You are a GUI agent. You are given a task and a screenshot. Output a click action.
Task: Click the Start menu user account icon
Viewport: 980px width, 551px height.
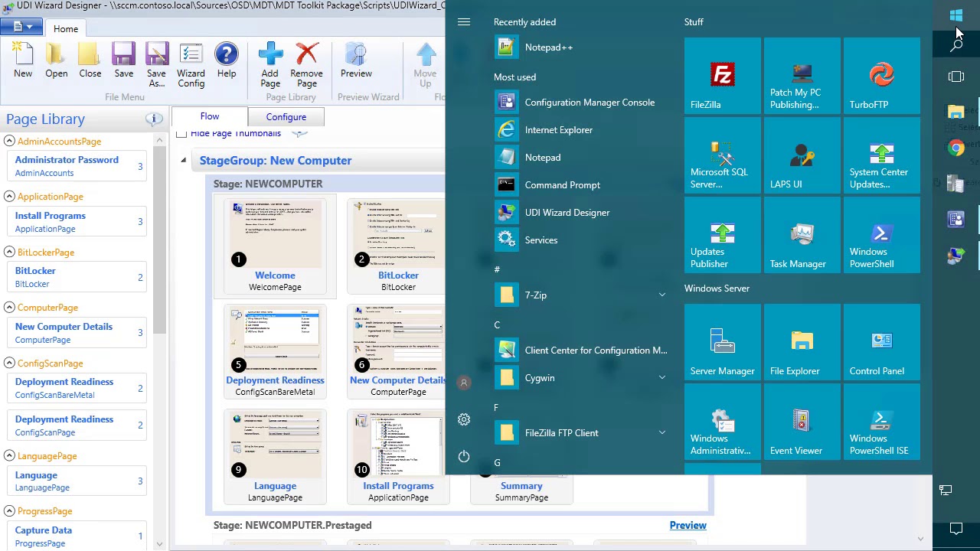pos(464,383)
